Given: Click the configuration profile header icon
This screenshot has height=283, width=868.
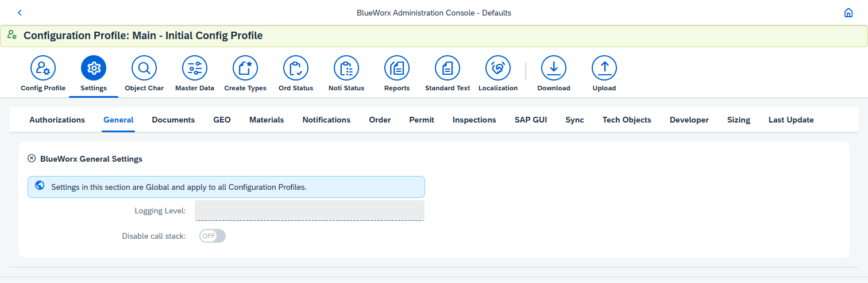Looking at the screenshot, I should coord(12,35).
